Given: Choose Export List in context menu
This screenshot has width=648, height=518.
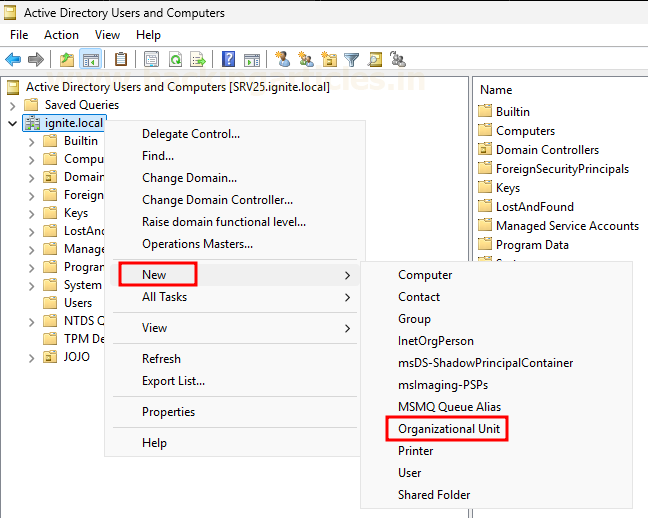Looking at the screenshot, I should (174, 381).
